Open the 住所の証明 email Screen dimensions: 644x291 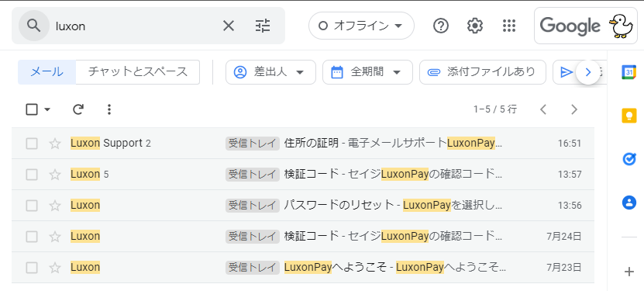point(303,144)
